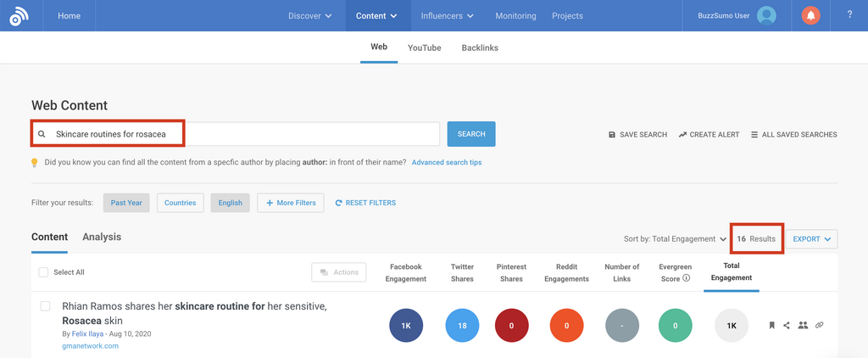Click the share icon on article row
This screenshot has width=868, height=358.
click(787, 325)
